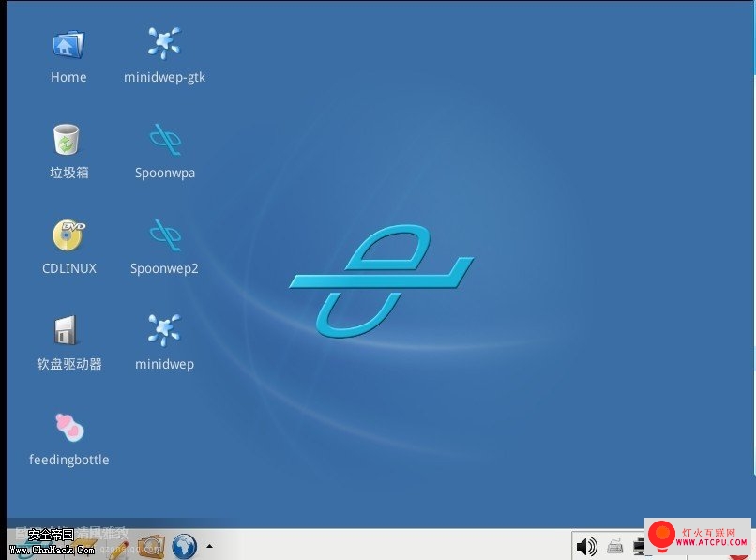
Task: Click the speaker volume tray icon
Action: [587, 547]
